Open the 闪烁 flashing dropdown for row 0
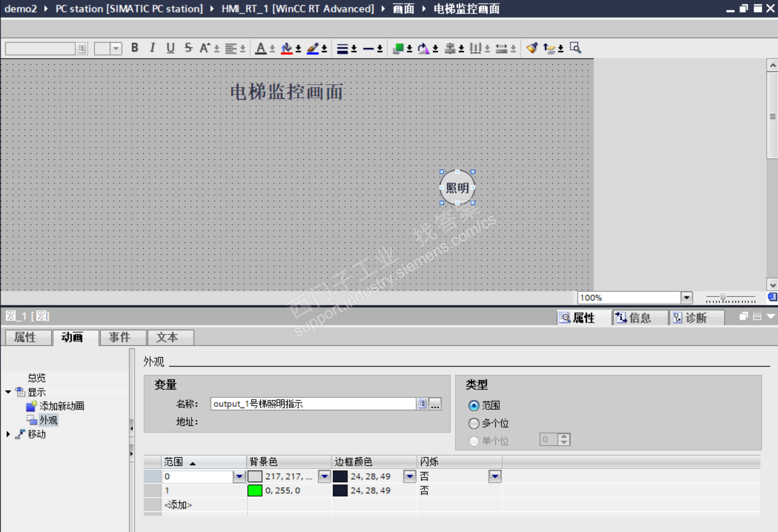 tap(495, 476)
